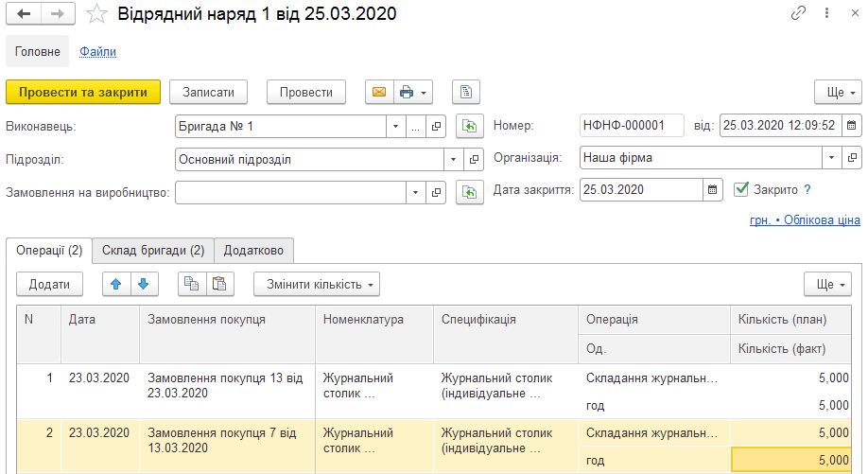Open calendar for Дата закриття
This screenshot has width=868, height=474.
712,190
